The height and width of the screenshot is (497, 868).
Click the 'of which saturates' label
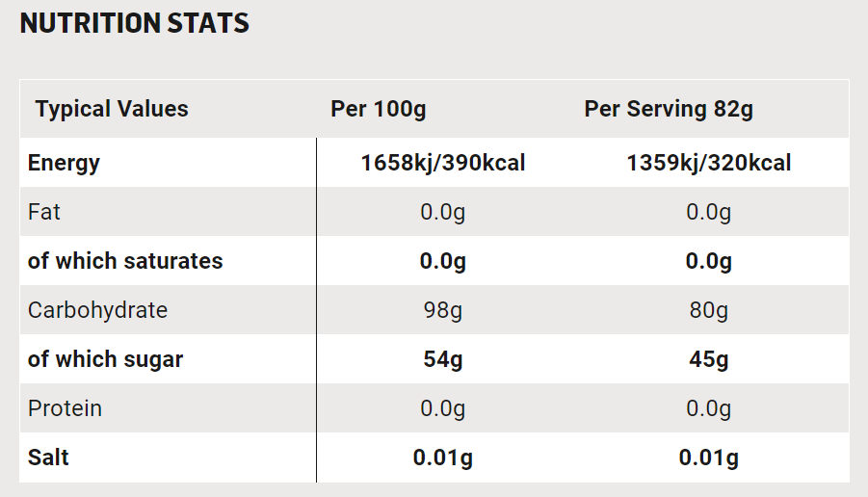(125, 261)
